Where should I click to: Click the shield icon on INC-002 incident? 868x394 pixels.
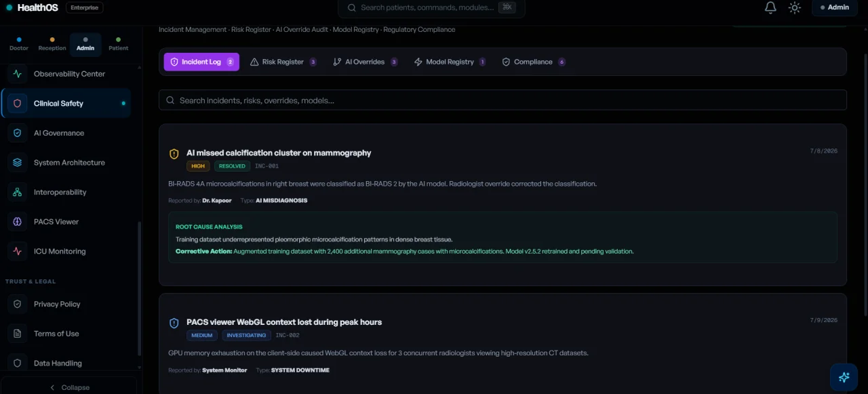coord(174,323)
